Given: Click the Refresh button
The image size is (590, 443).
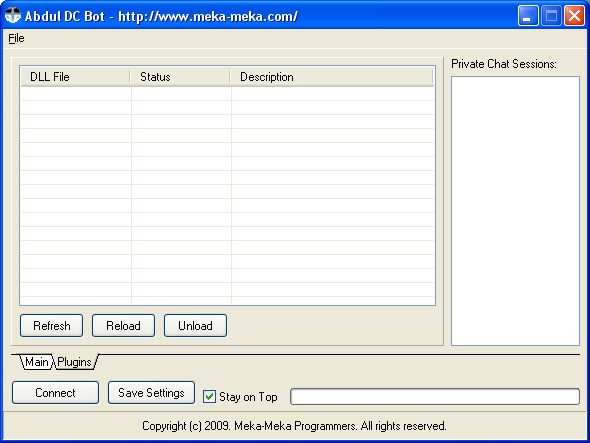Looking at the screenshot, I should 52,326.
